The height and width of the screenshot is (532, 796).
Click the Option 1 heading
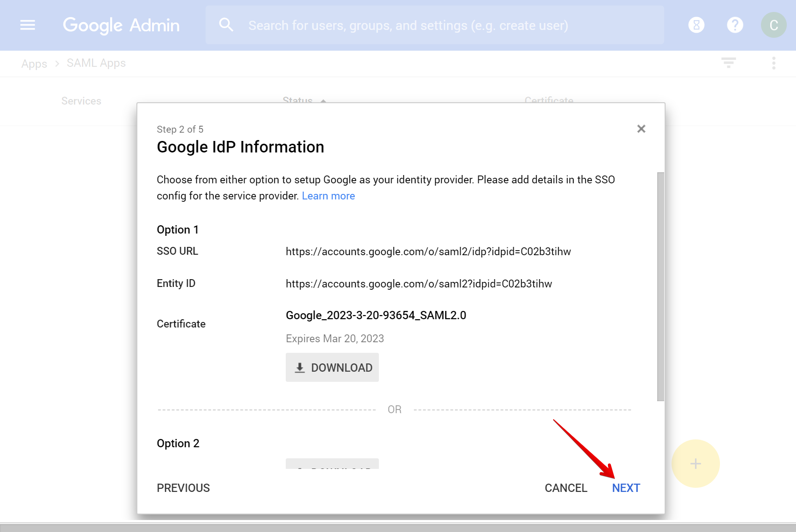click(177, 230)
